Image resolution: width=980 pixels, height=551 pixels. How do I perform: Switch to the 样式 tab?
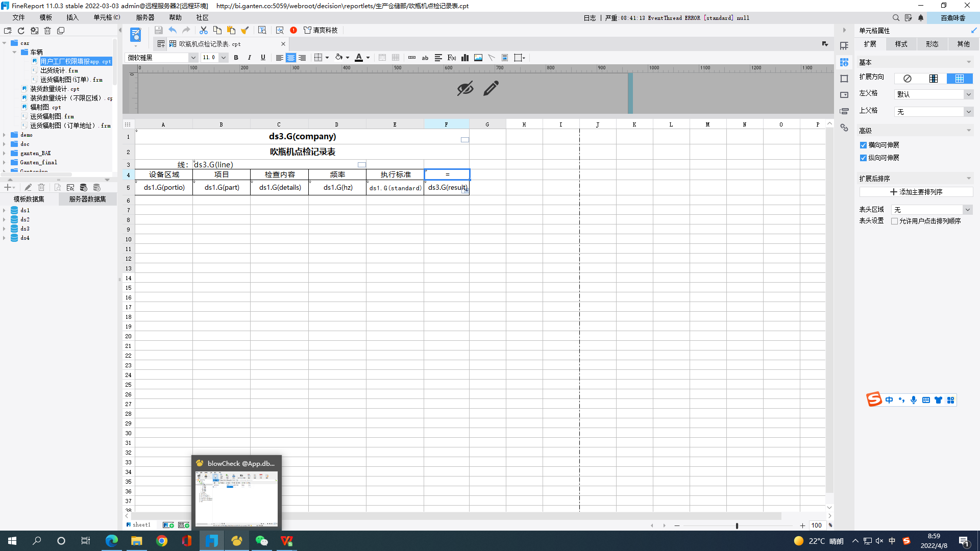(x=901, y=44)
